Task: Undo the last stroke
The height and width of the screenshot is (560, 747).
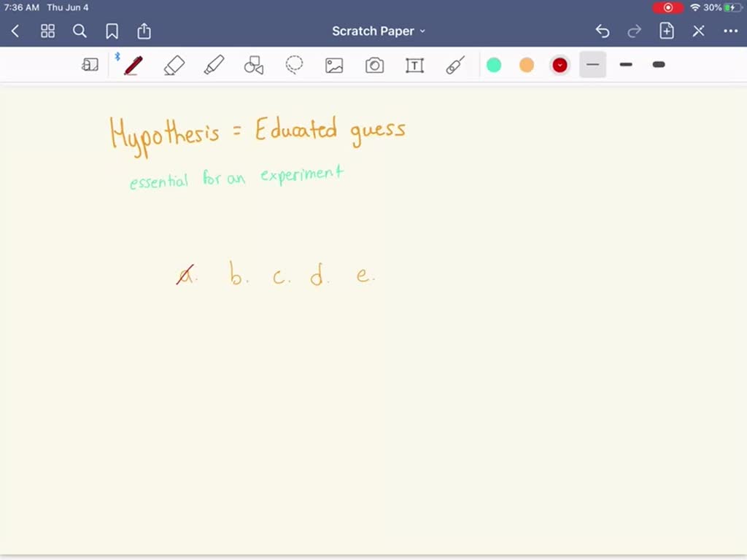Action: pyautogui.click(x=602, y=31)
